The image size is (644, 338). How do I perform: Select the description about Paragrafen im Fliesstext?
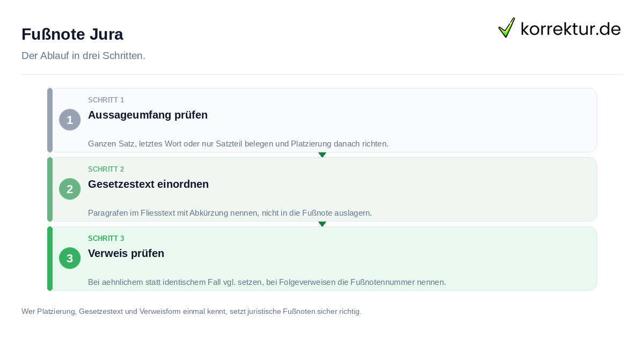click(230, 213)
